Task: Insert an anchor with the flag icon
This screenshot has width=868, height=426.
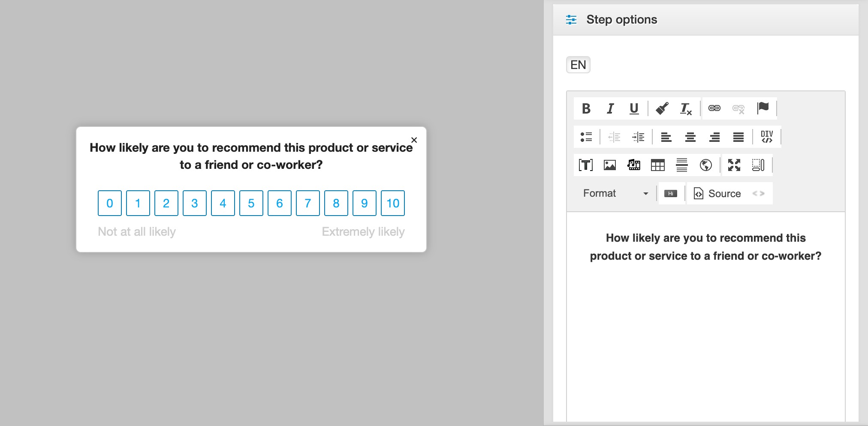Action: pos(763,108)
